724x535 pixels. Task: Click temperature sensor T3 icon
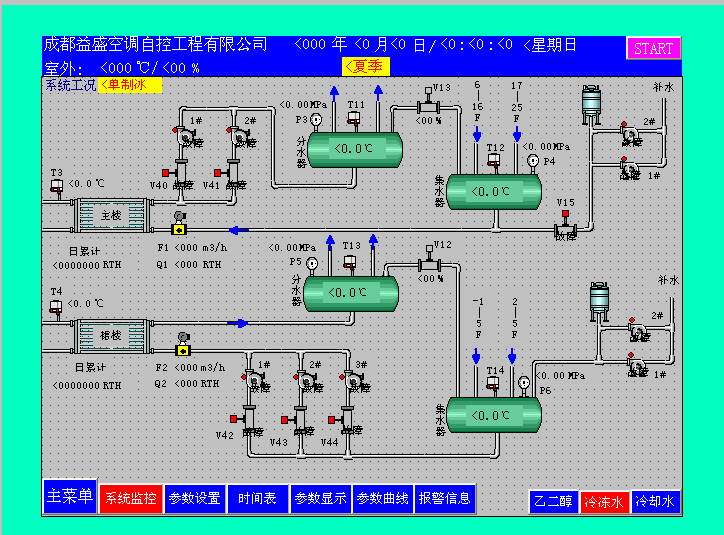coord(56,187)
